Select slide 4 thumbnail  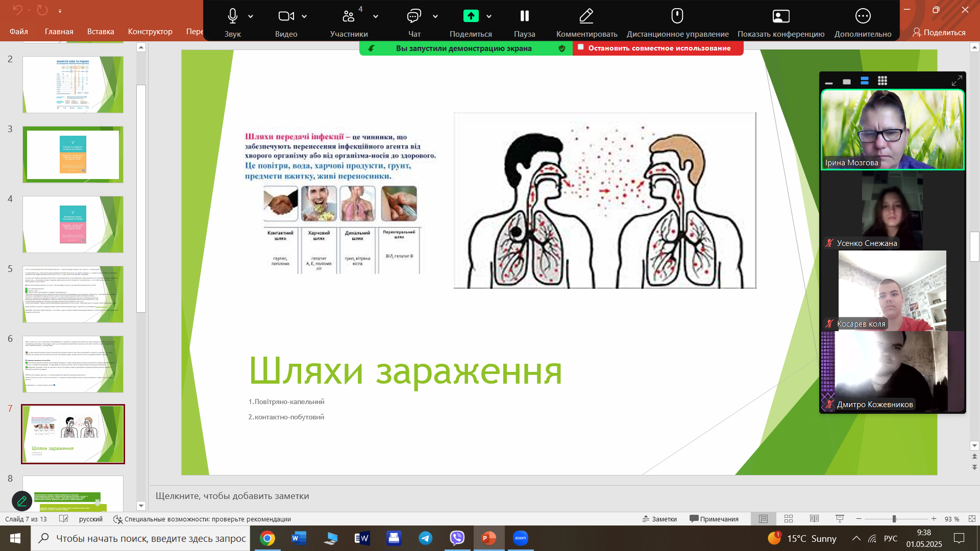click(73, 224)
